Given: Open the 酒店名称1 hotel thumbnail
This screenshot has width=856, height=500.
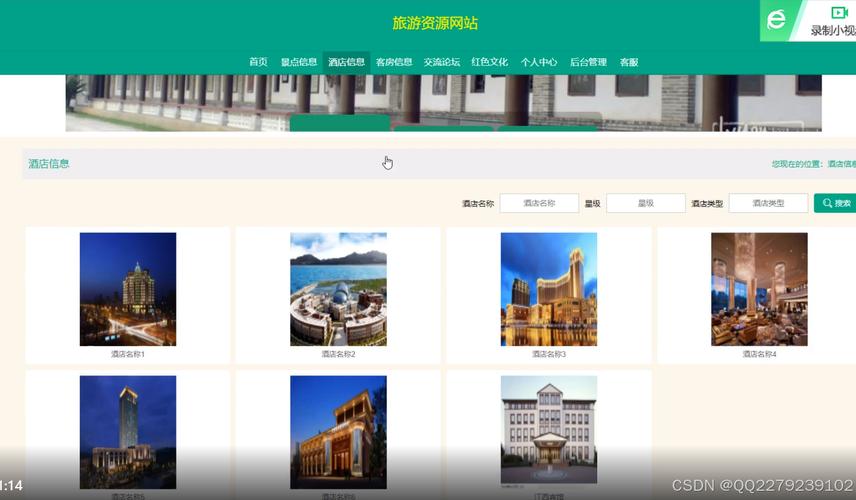Looking at the screenshot, I should [x=128, y=289].
